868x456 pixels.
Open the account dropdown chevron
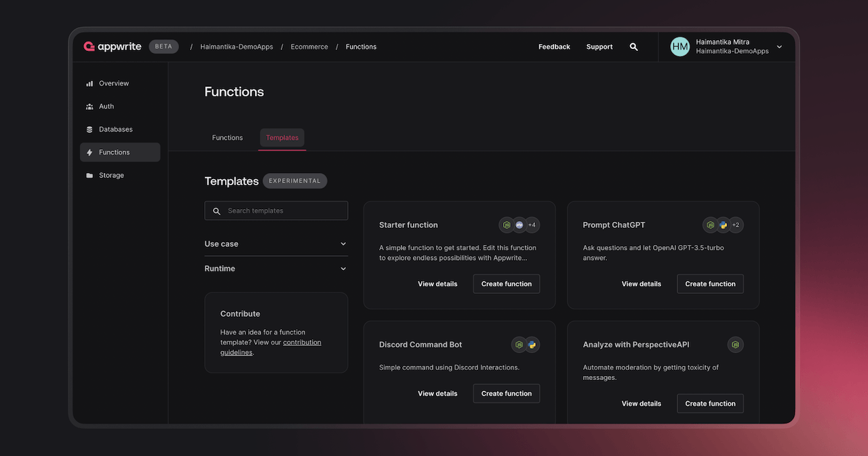[x=779, y=47]
